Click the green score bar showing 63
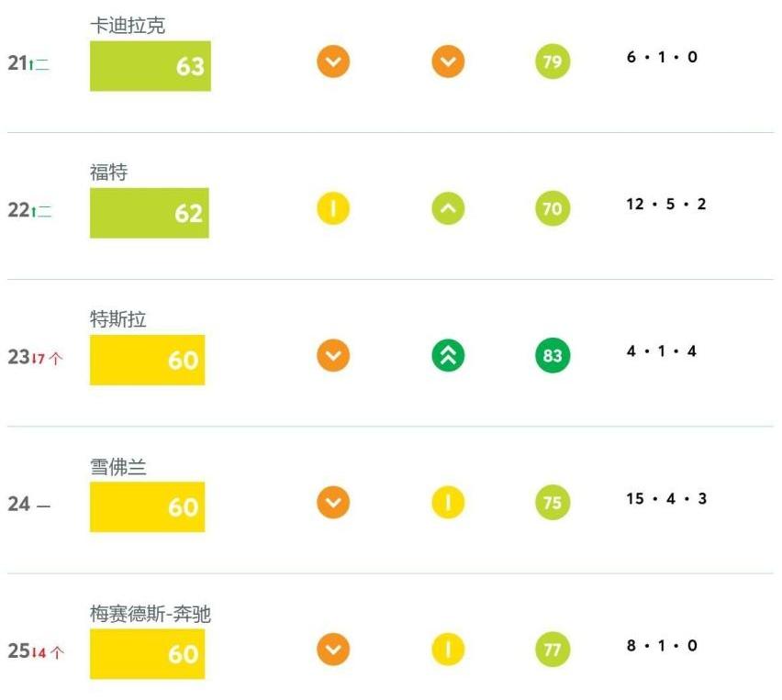 point(151,66)
